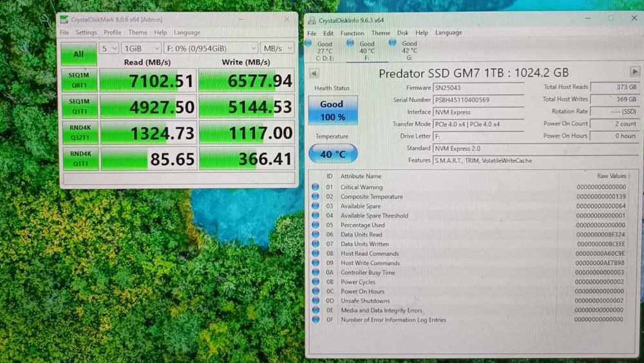Image resolution: width=644 pixels, height=363 pixels.
Task: Select the G: disk tab at 42 °C
Action: 409,50
